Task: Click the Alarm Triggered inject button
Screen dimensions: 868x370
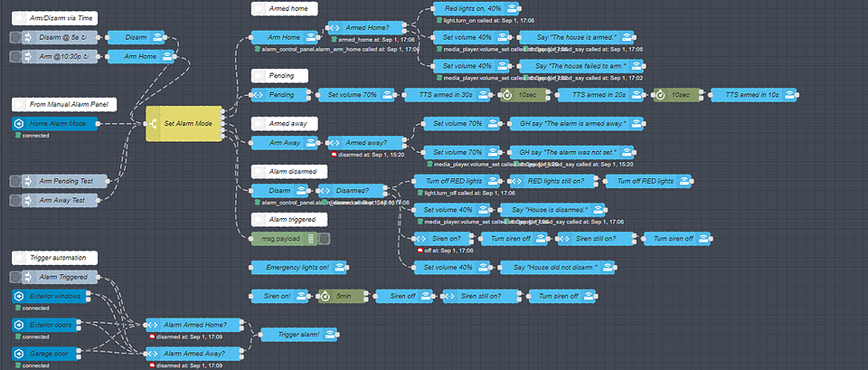Action: point(15,277)
